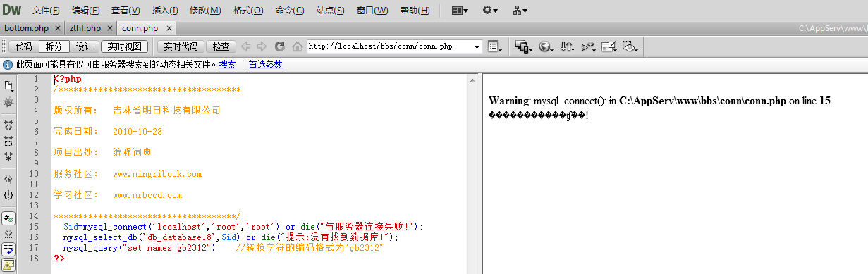Open visual aids eye icon
The image size is (868, 274).
coord(630,46)
